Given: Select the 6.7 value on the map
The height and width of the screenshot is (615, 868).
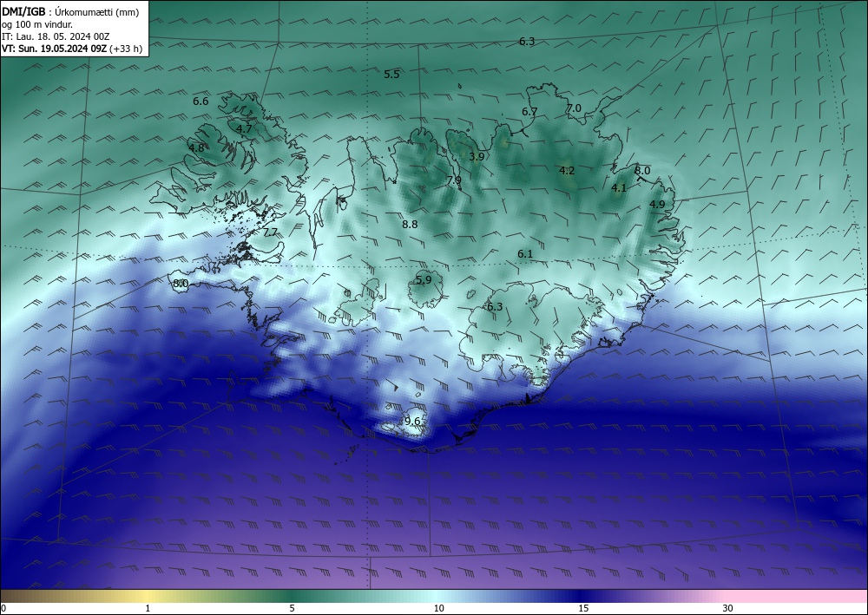Looking at the screenshot, I should click(529, 112).
